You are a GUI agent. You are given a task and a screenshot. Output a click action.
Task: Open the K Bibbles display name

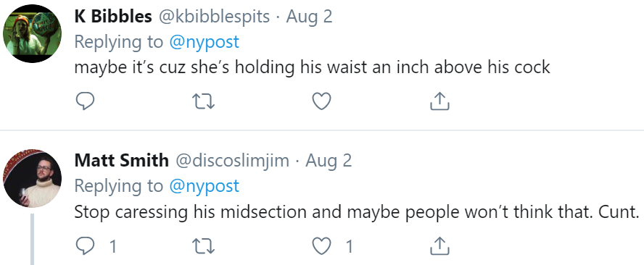113,17
